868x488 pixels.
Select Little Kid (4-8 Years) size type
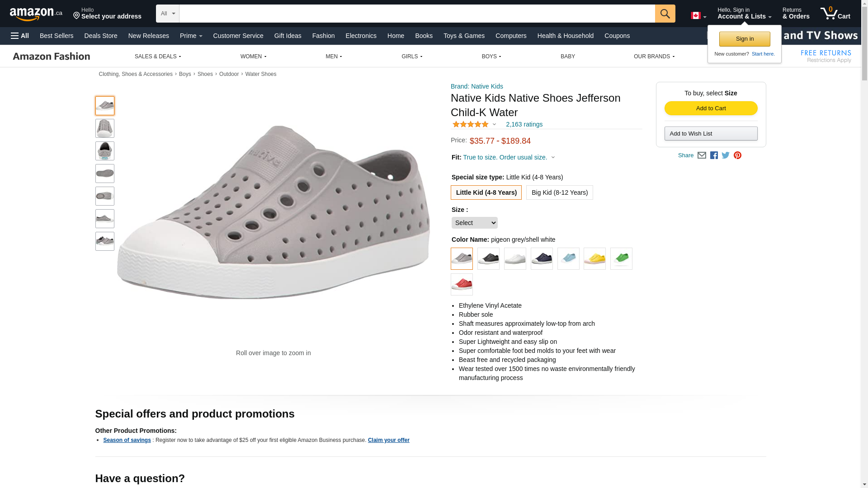486,192
